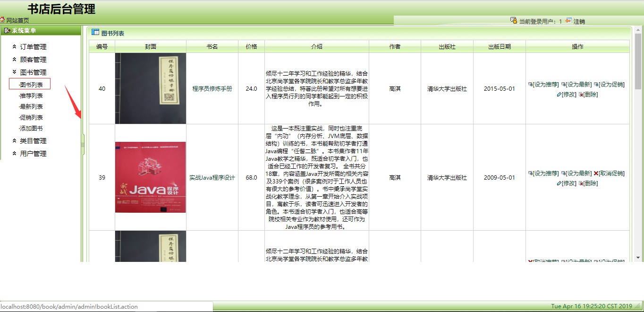Viewport: 644px width, 312px height.
Task: Click the 出版社 column header
Action: pos(447,46)
